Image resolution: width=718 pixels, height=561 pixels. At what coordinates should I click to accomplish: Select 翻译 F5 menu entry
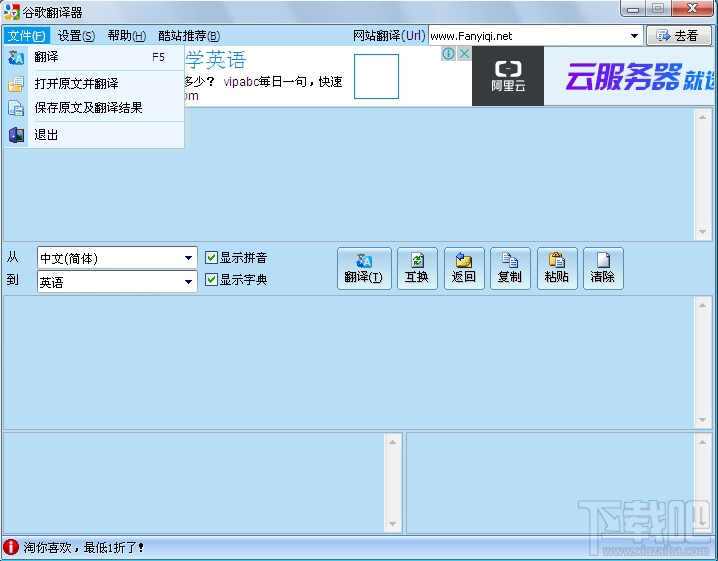pos(94,58)
